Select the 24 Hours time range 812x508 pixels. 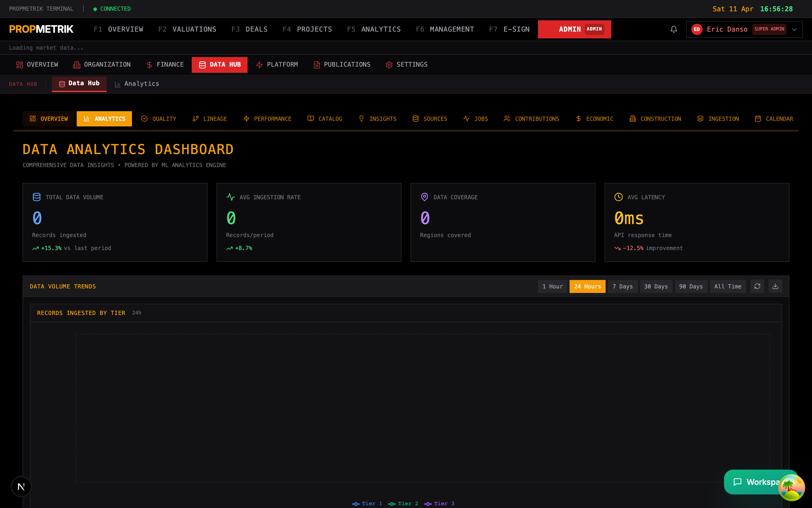pos(587,286)
